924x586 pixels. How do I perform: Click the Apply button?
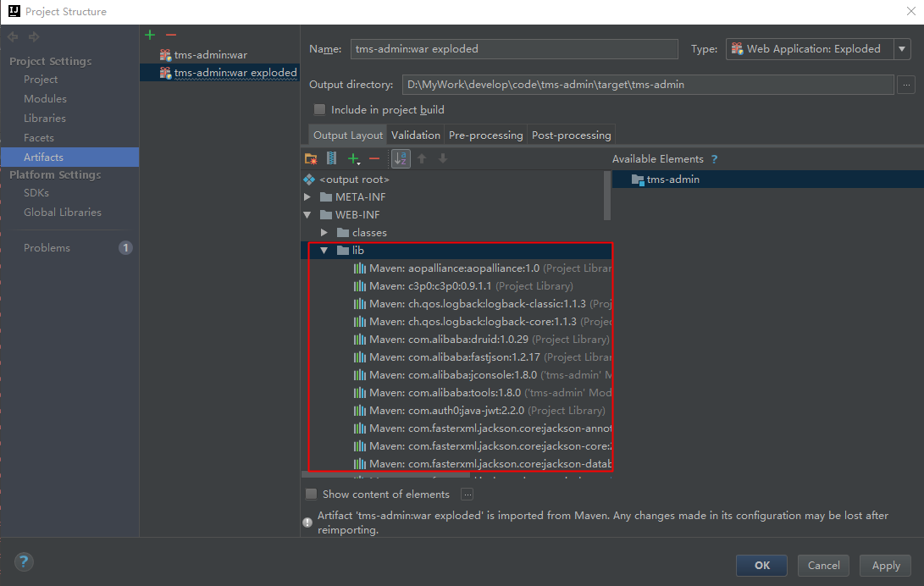point(885,566)
